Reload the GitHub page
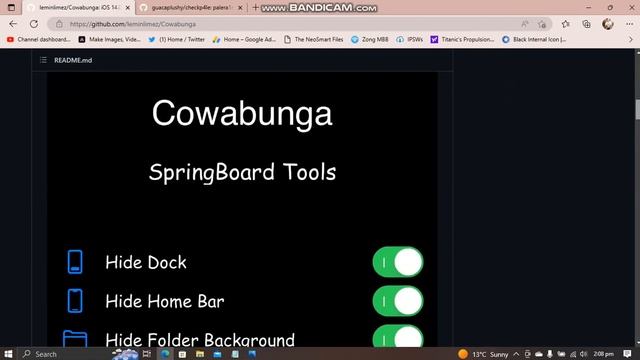Screen dimensions: 640x360 [34, 24]
